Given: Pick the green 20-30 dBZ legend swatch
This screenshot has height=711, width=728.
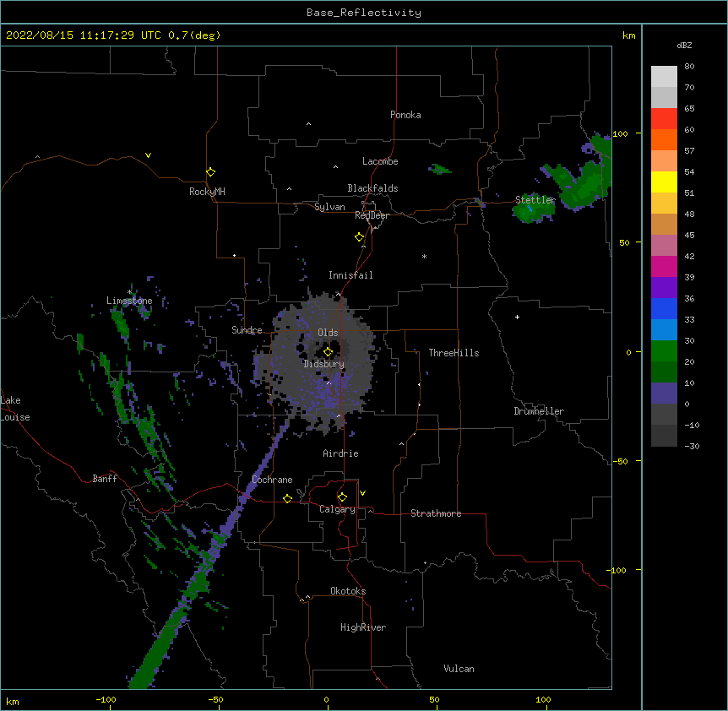Looking at the screenshot, I should [x=664, y=351].
